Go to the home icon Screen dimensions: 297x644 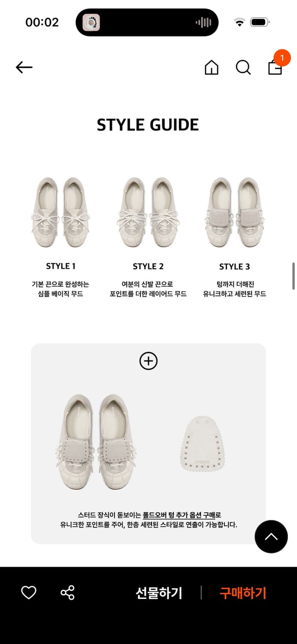tap(211, 67)
